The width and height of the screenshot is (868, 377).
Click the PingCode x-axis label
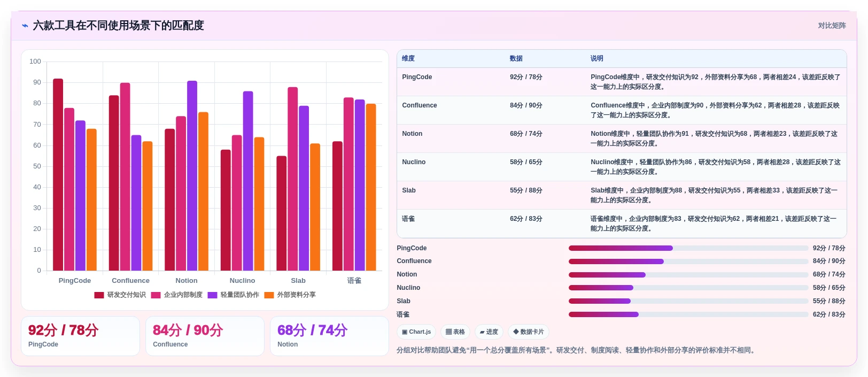75,281
